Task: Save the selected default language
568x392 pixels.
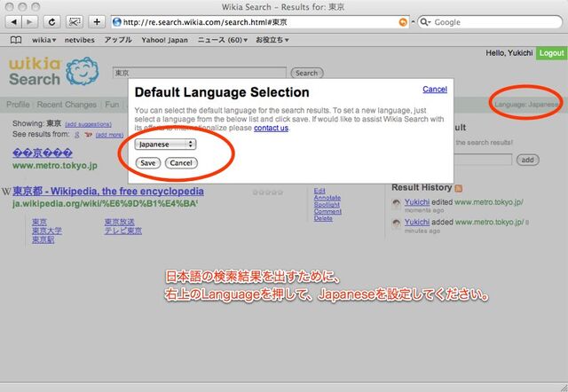Action: 148,163
